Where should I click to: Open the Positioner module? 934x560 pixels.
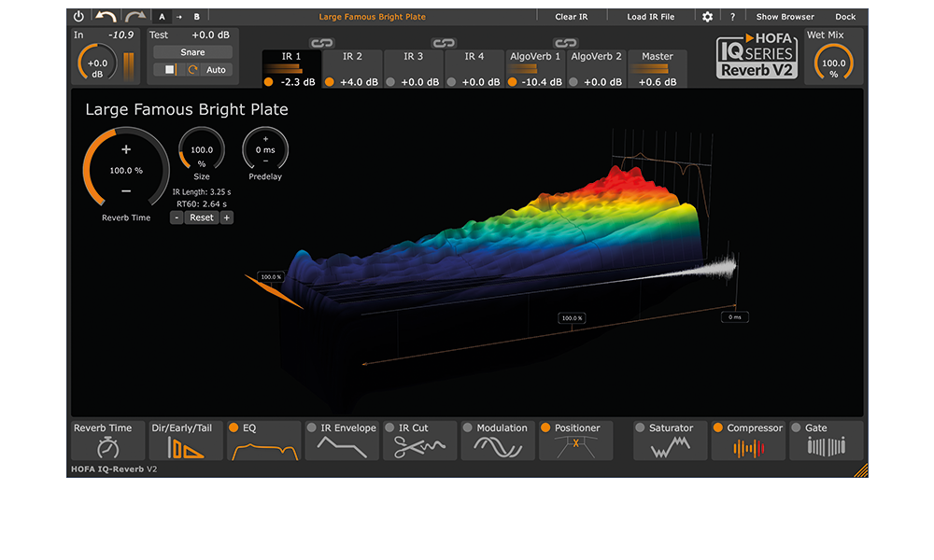[576, 441]
